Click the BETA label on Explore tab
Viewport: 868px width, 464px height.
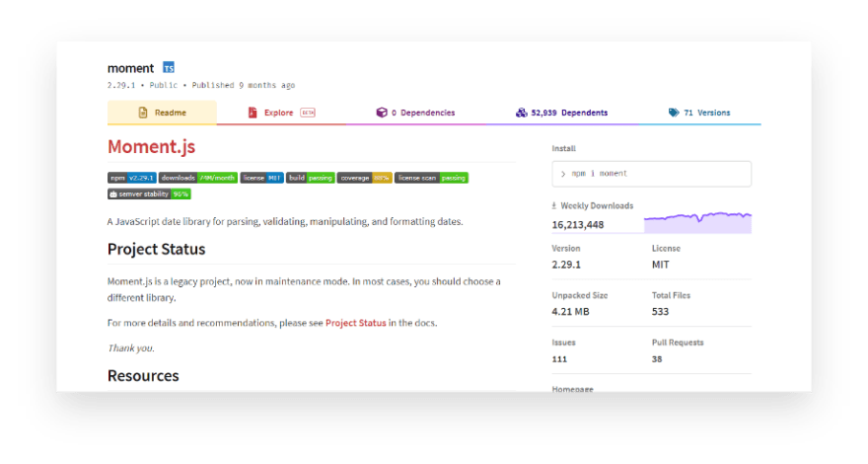pyautogui.click(x=308, y=113)
